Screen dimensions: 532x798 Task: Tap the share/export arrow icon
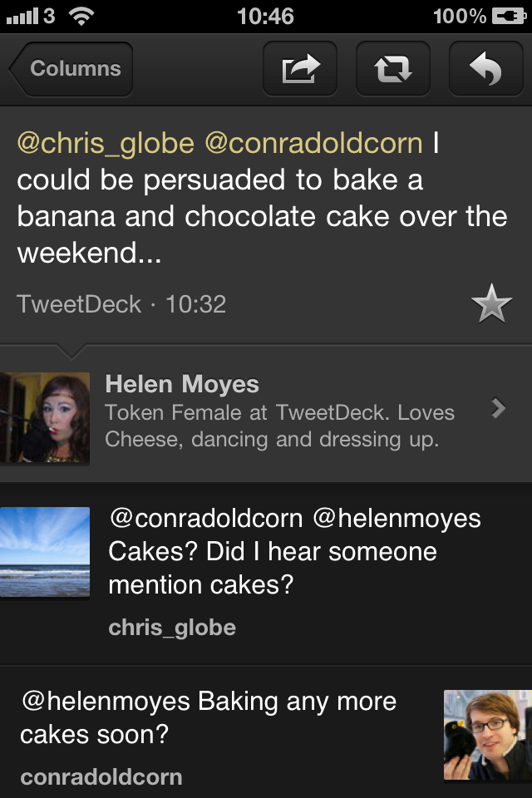click(x=300, y=68)
